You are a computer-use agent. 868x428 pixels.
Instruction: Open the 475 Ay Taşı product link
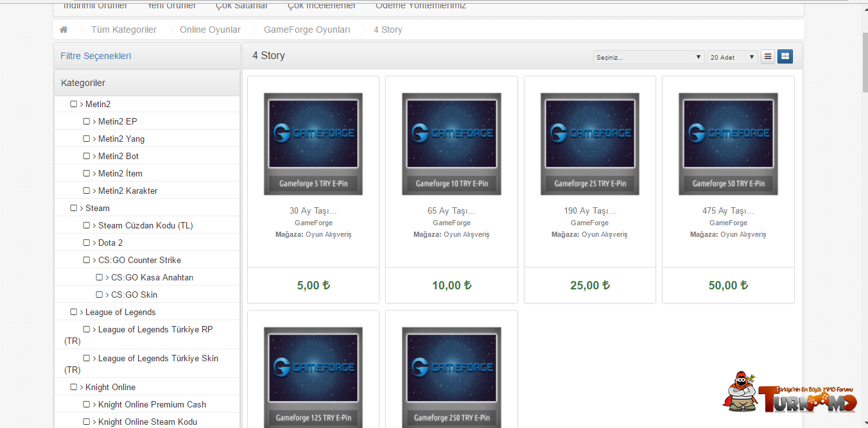(728, 210)
